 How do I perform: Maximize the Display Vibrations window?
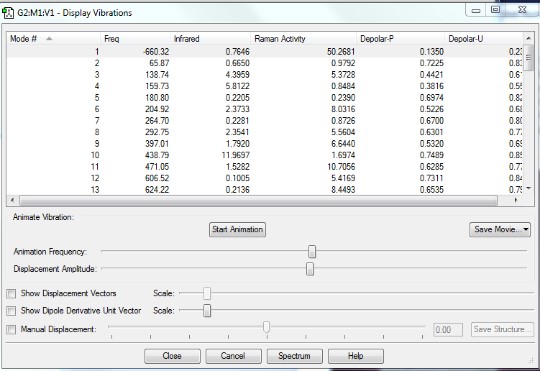coord(495,10)
